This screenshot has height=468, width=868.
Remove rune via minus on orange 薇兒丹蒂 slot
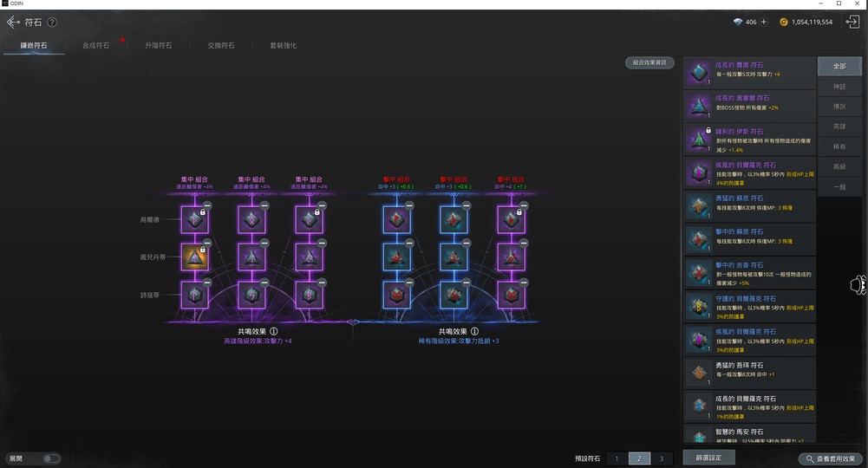coord(207,243)
